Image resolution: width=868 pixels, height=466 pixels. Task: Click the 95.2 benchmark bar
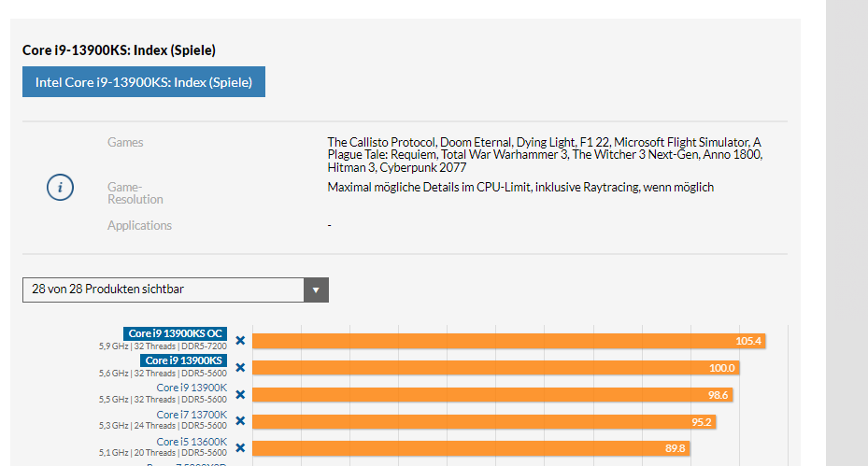(x=484, y=422)
